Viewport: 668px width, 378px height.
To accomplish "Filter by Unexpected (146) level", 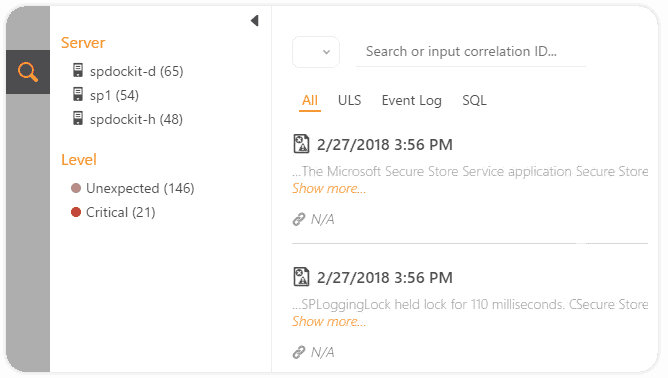I will [140, 188].
